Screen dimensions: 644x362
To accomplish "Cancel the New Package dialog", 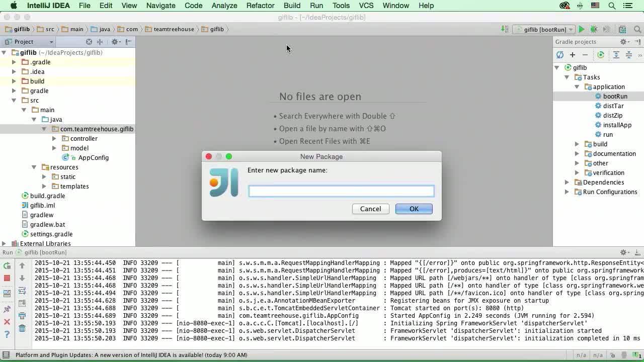I will click(370, 209).
